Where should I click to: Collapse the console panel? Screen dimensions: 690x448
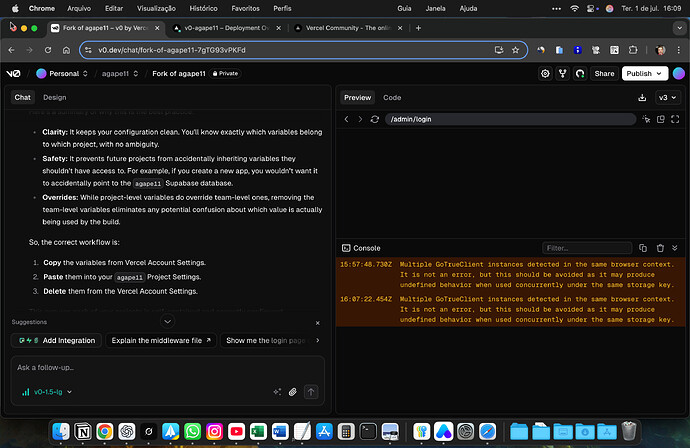pyautogui.click(x=675, y=248)
